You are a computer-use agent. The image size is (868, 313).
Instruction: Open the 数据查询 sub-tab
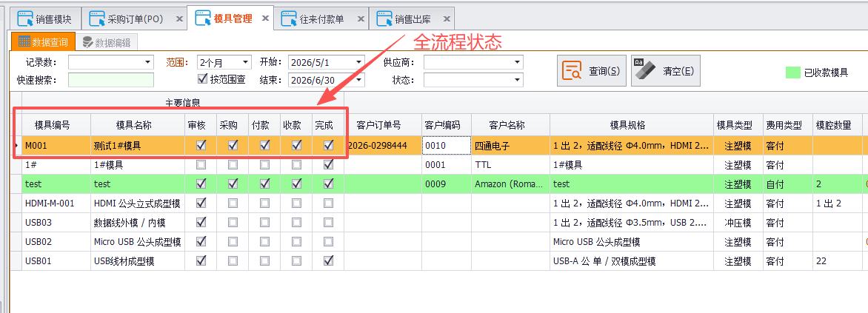click(x=43, y=42)
